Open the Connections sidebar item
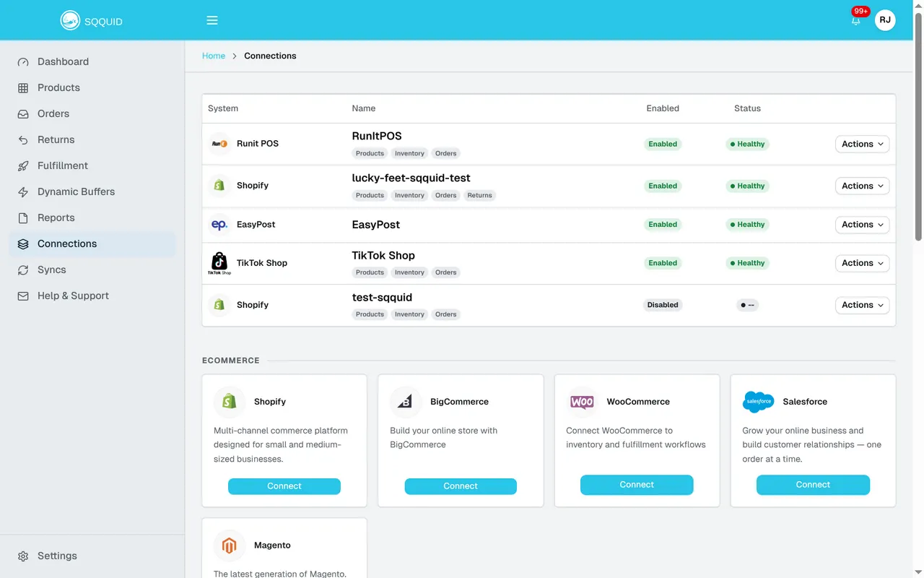The height and width of the screenshot is (578, 924). (x=92, y=244)
